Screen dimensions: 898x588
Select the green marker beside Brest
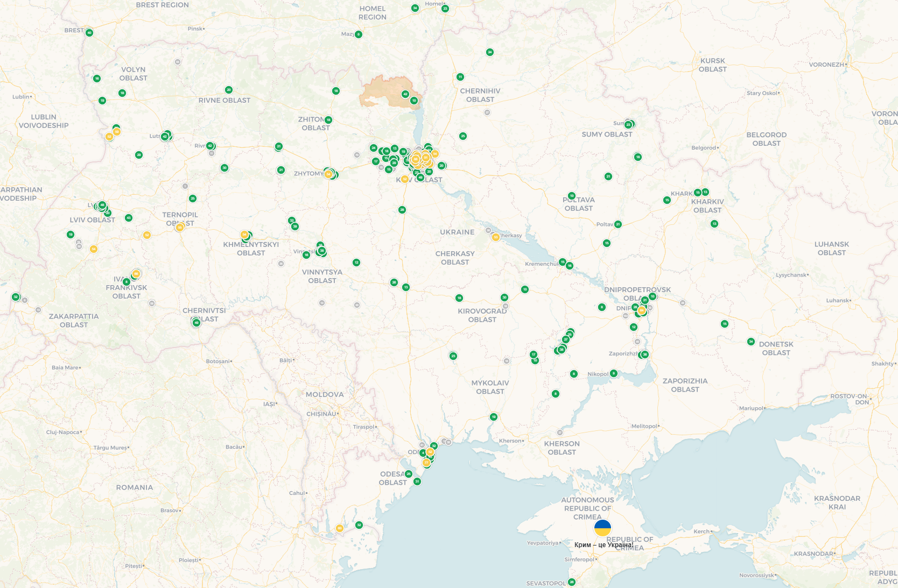tap(89, 33)
